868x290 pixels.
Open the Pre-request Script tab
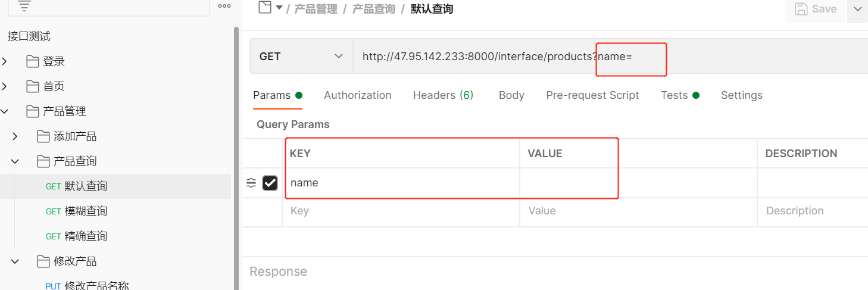(x=592, y=95)
